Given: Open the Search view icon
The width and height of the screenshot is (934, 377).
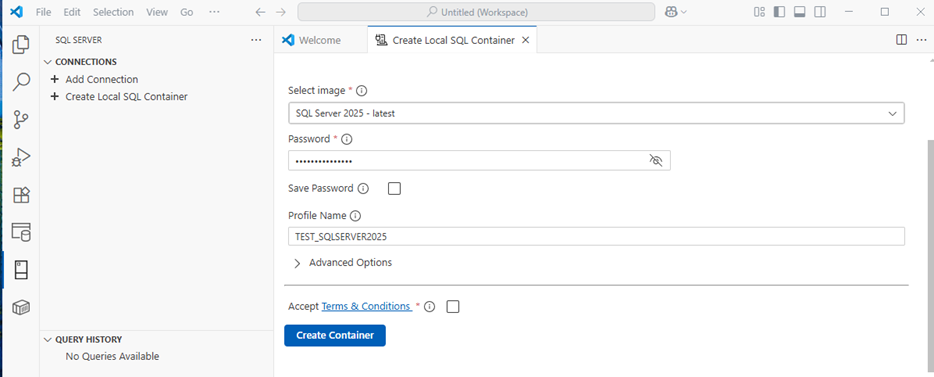Looking at the screenshot, I should tap(21, 82).
